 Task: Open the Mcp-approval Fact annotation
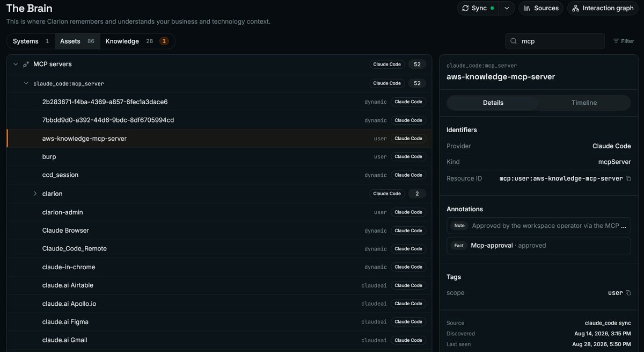coord(538,246)
